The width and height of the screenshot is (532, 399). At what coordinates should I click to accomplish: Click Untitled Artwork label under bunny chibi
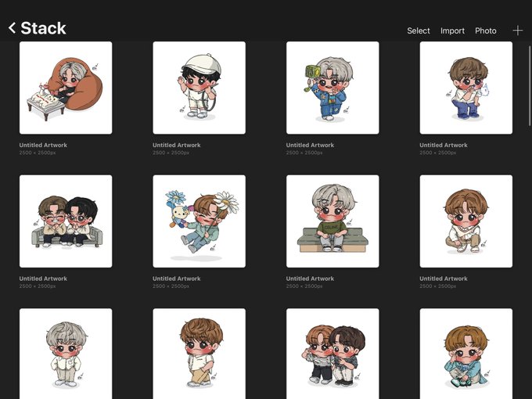click(443, 145)
